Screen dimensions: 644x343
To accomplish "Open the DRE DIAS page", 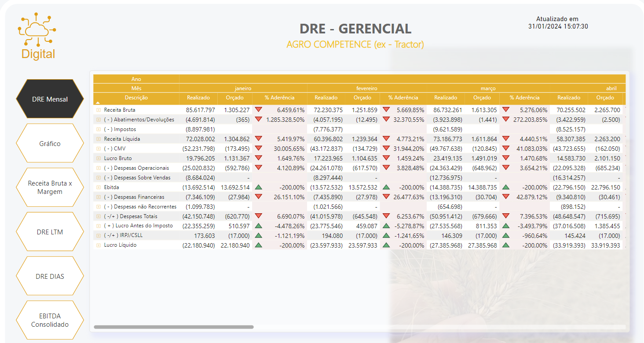I will click(50, 276).
